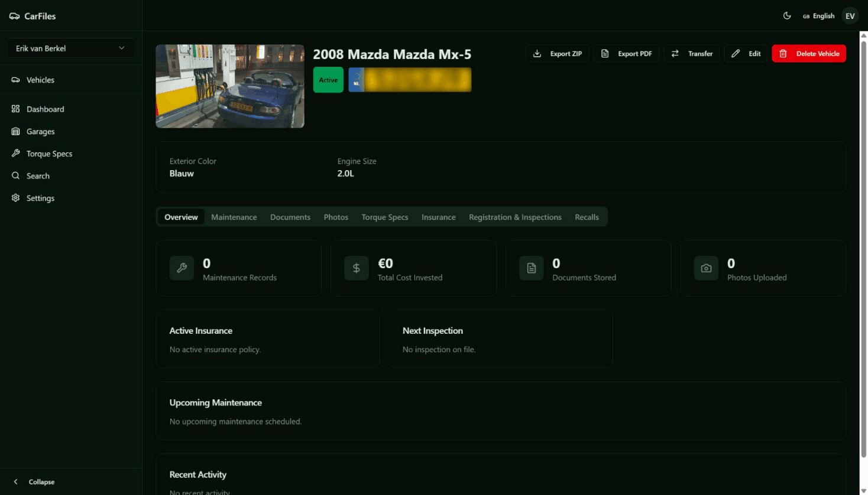
Task: Click the download icon on Export ZIP
Action: pos(537,54)
